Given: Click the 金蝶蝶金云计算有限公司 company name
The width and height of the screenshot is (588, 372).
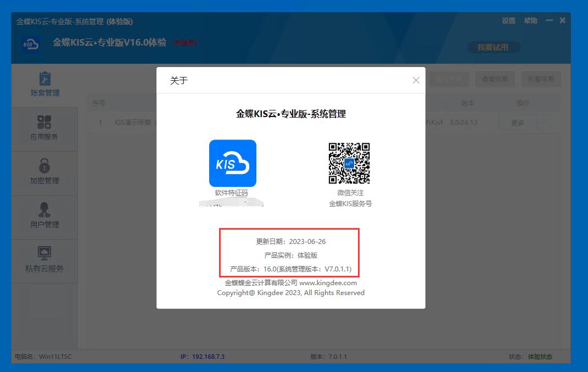Looking at the screenshot, I should click(x=261, y=282).
